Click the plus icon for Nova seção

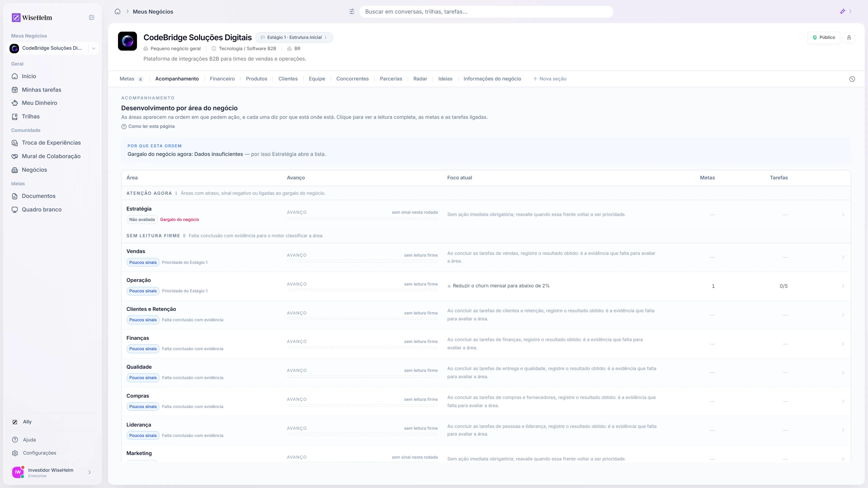535,79
